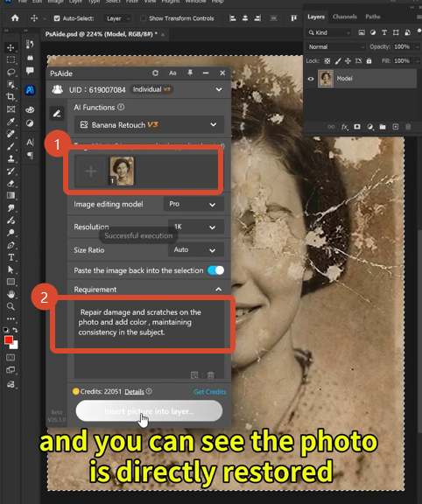Viewport: 422px width, 504px height.
Task: Select the Crop tool
Action: 11,96
